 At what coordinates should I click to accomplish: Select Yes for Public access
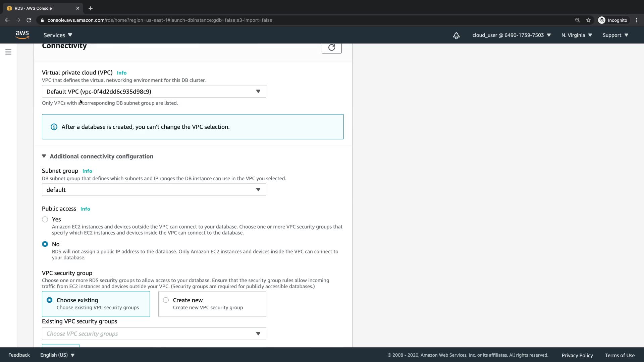45,220
